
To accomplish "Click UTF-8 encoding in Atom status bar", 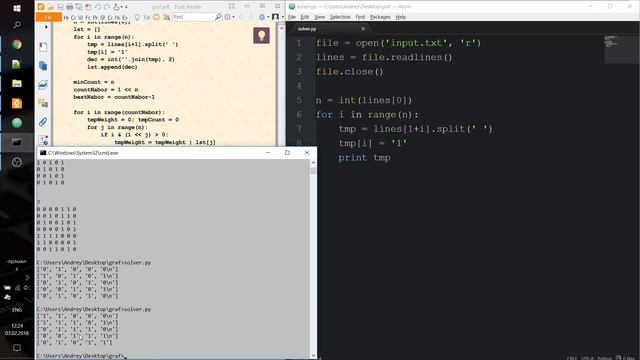I will 588,358.
